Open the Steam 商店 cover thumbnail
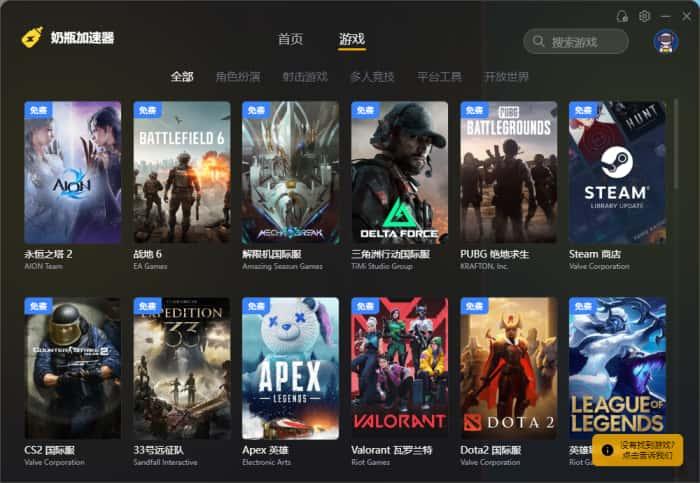Viewport: 700px width, 483px height. point(617,172)
